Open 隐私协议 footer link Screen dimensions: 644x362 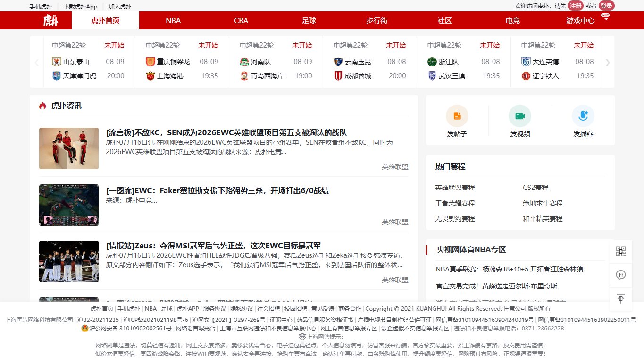(241, 309)
